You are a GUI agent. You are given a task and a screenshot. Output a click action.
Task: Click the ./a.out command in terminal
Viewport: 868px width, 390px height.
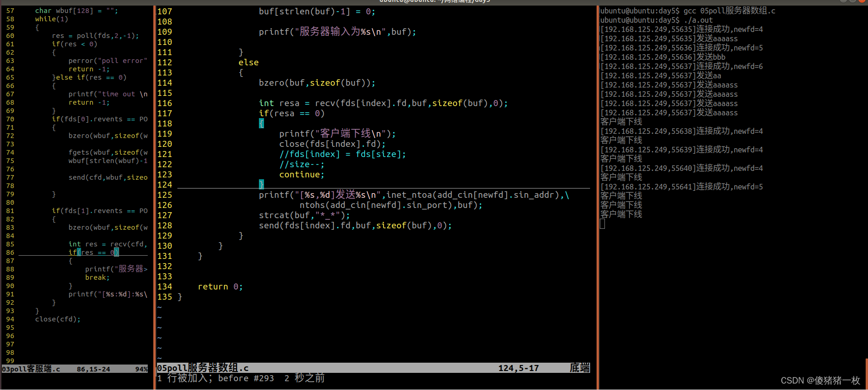pyautogui.click(x=698, y=20)
